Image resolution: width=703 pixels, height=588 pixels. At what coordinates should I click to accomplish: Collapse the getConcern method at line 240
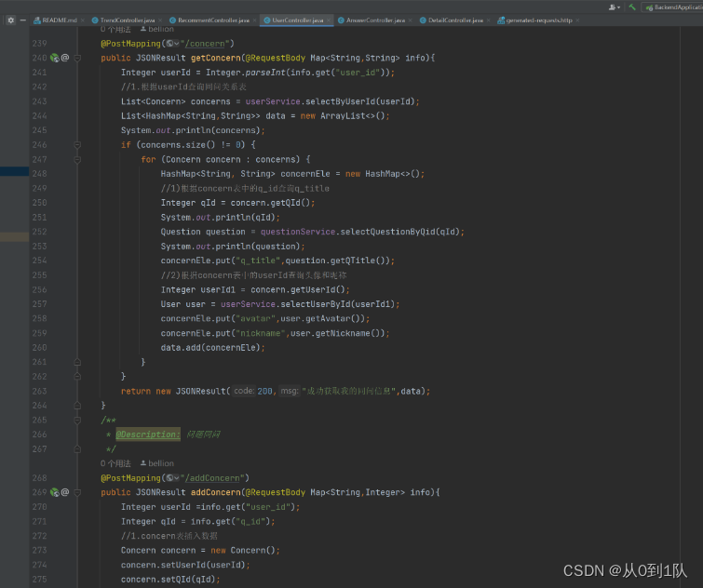(77, 58)
